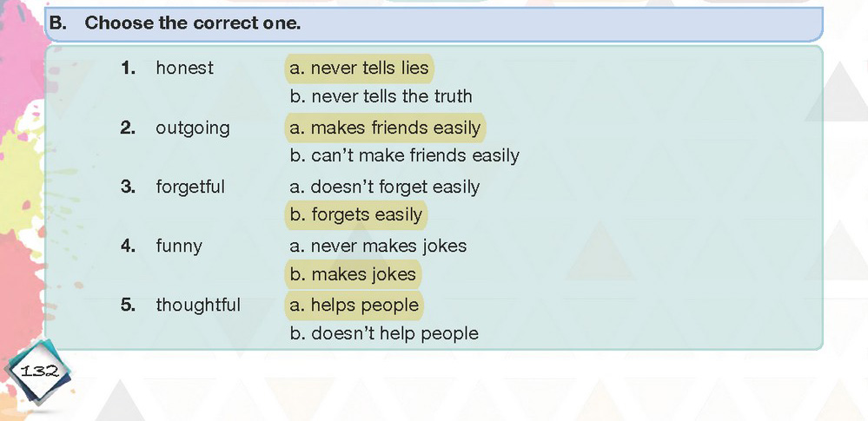The width and height of the screenshot is (868, 421).
Task: Choose 'a. makes friends easily' option
Action: [385, 128]
